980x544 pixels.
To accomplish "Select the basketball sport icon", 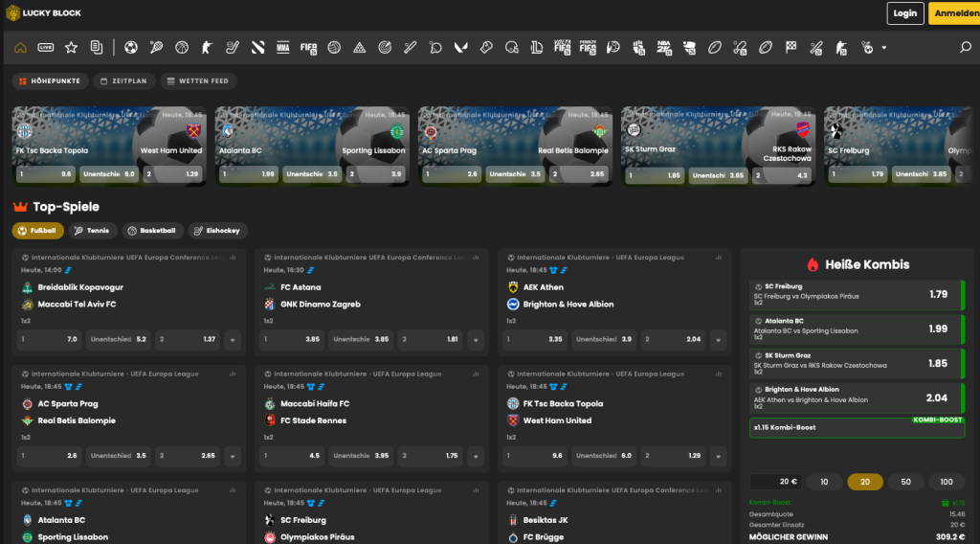I will tap(181, 48).
